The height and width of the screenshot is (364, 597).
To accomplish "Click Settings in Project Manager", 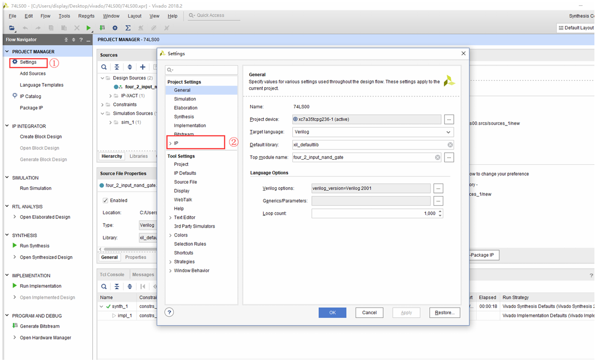I will coord(28,62).
